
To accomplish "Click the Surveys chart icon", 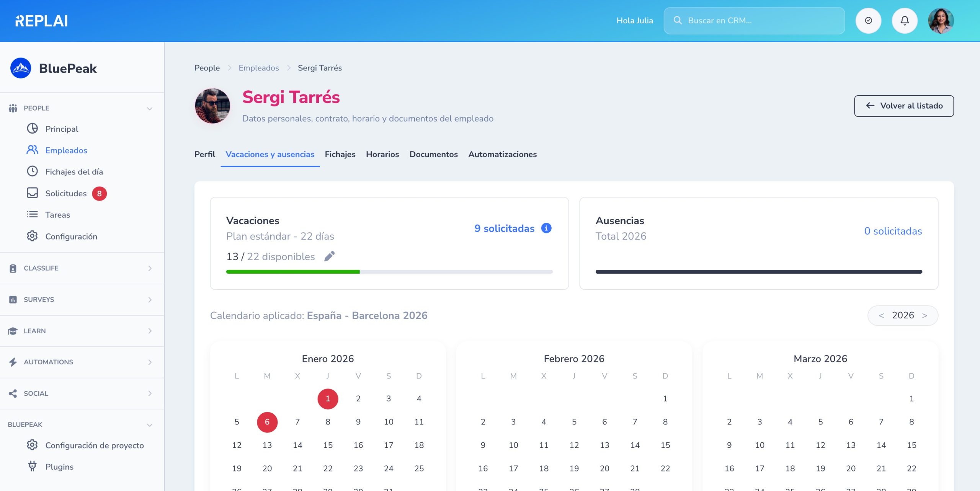I will (x=13, y=300).
